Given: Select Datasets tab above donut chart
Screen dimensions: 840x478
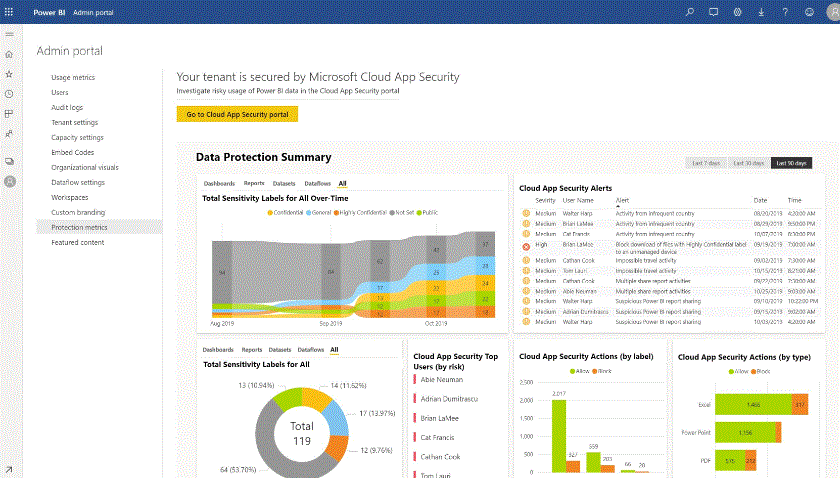Looking at the screenshot, I should (280, 349).
